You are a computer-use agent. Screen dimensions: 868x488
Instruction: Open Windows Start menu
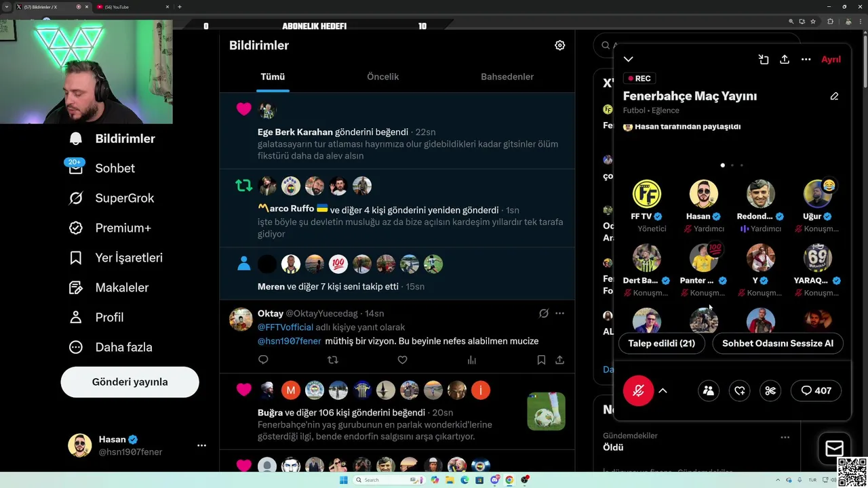343,480
